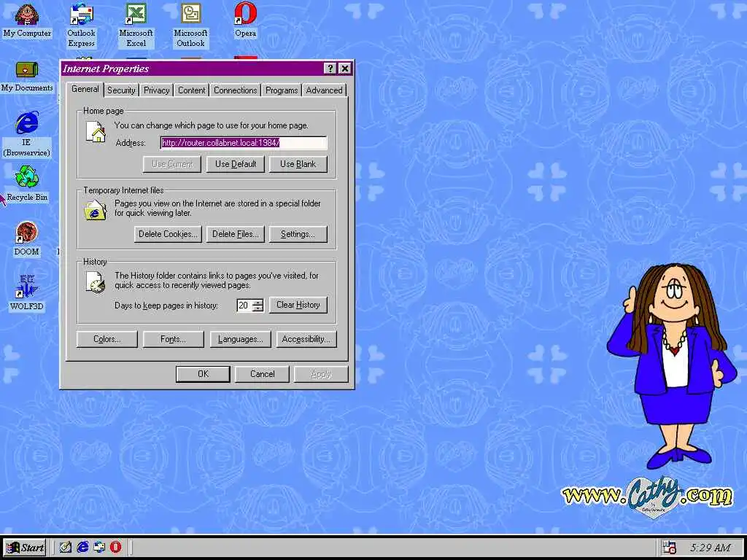Click the Clear History button
This screenshot has height=560, width=747.
point(298,305)
